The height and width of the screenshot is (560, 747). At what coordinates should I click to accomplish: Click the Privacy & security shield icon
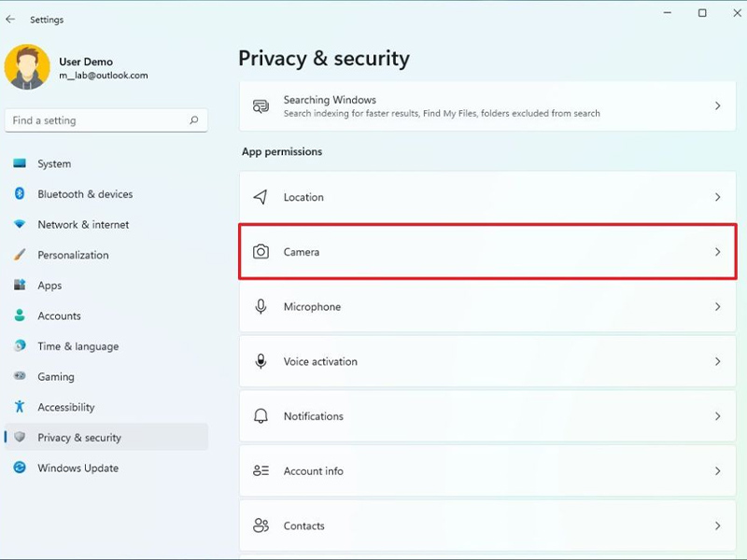pyautogui.click(x=20, y=437)
